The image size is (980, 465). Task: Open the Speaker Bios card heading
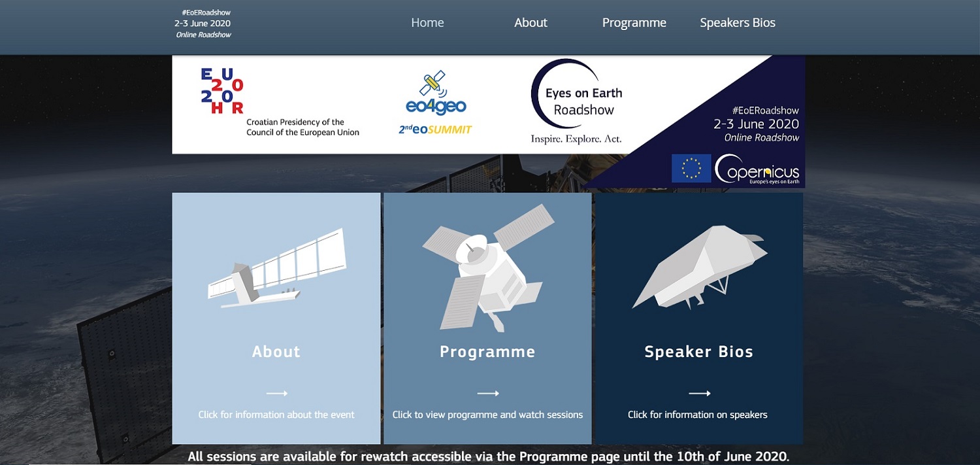click(699, 352)
